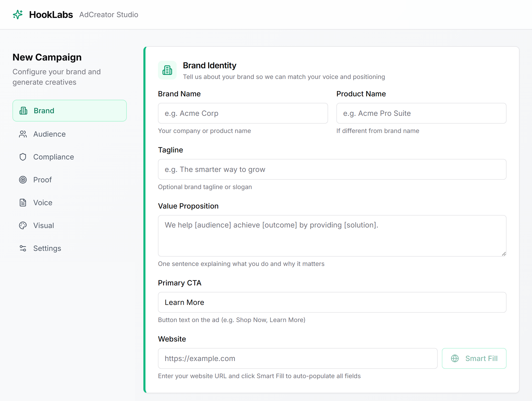Click the Voice document icon
Screen dimensions: 532x401
[23, 203]
